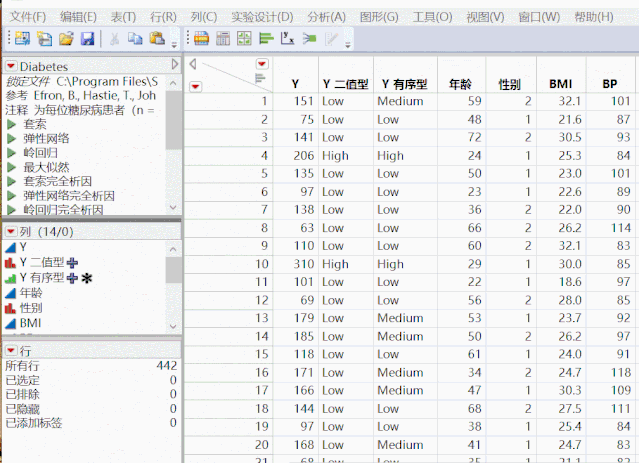The height and width of the screenshot is (463, 639).
Task: Run the 弹性网络完全析因 script green triangle
Action: (12, 196)
